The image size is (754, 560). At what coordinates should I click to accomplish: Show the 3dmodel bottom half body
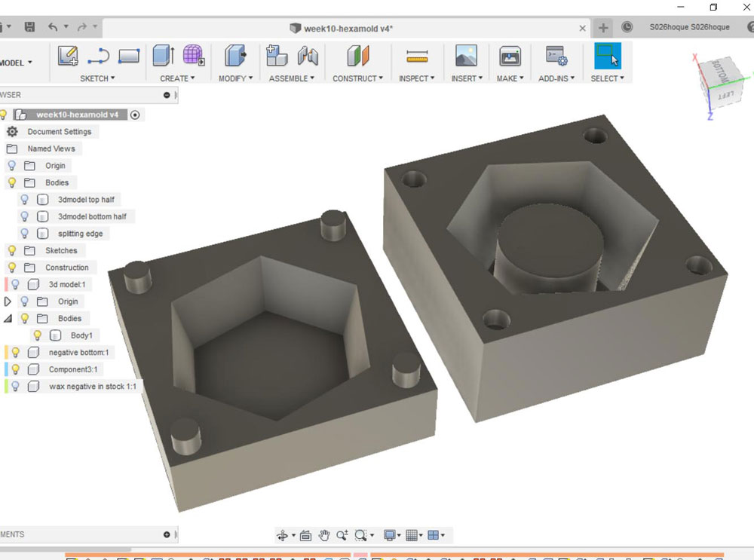pos(25,217)
